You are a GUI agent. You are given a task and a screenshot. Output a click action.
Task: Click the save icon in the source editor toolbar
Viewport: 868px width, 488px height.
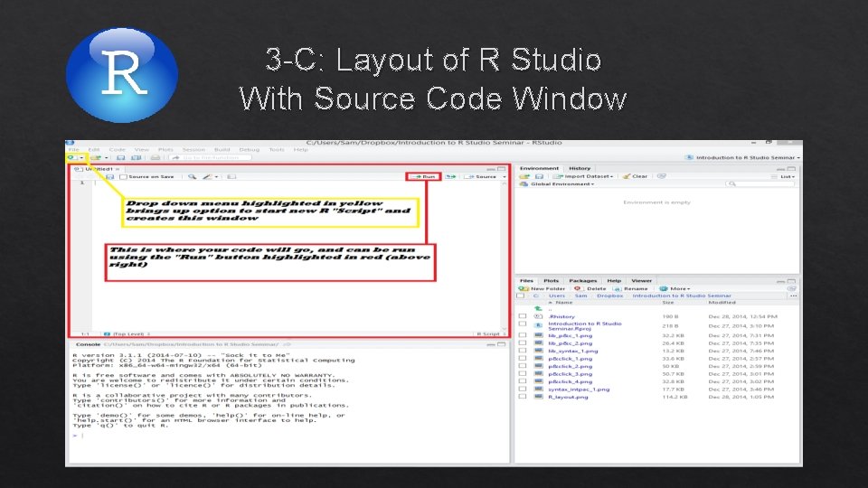click(110, 176)
